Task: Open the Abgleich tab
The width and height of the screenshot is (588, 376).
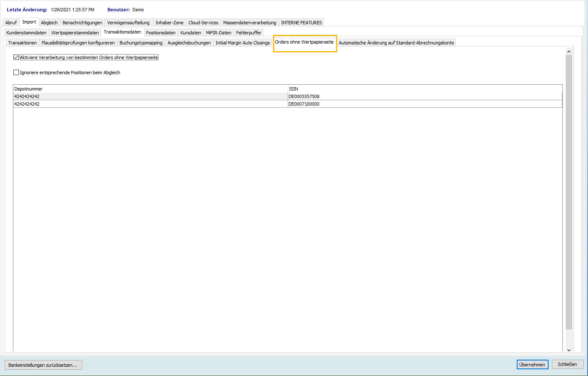Action: (x=49, y=23)
